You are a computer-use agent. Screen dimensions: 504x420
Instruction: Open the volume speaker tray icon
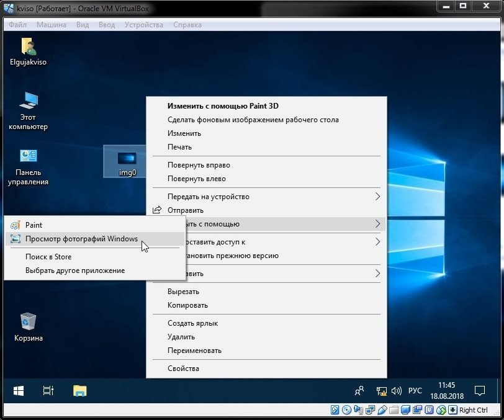[x=397, y=391]
